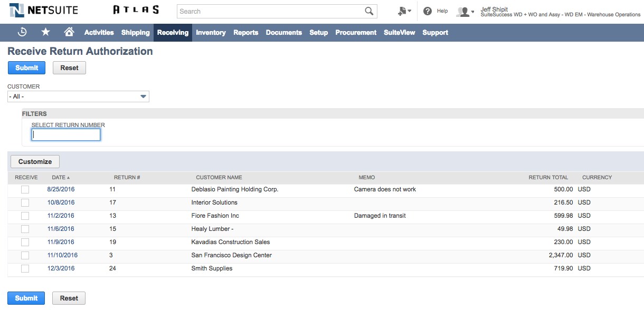Open the 11/2/2016 date link
This screenshot has width=644, height=310.
61,216
